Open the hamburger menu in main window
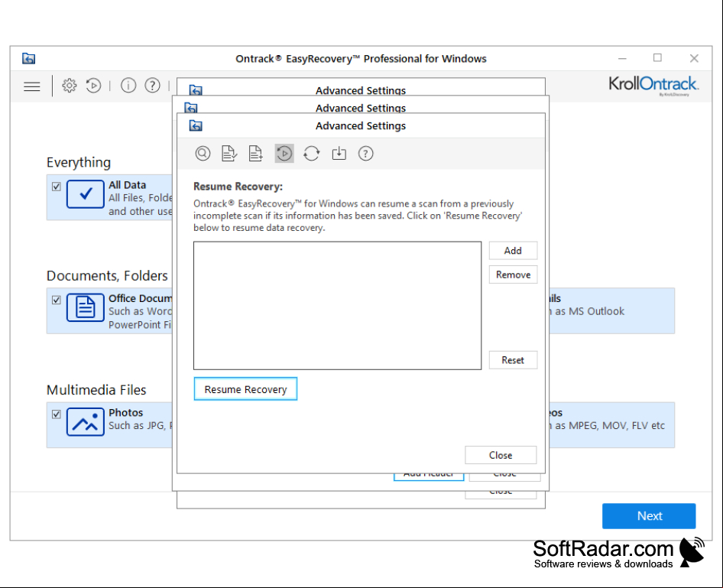723x588 pixels. [32, 86]
